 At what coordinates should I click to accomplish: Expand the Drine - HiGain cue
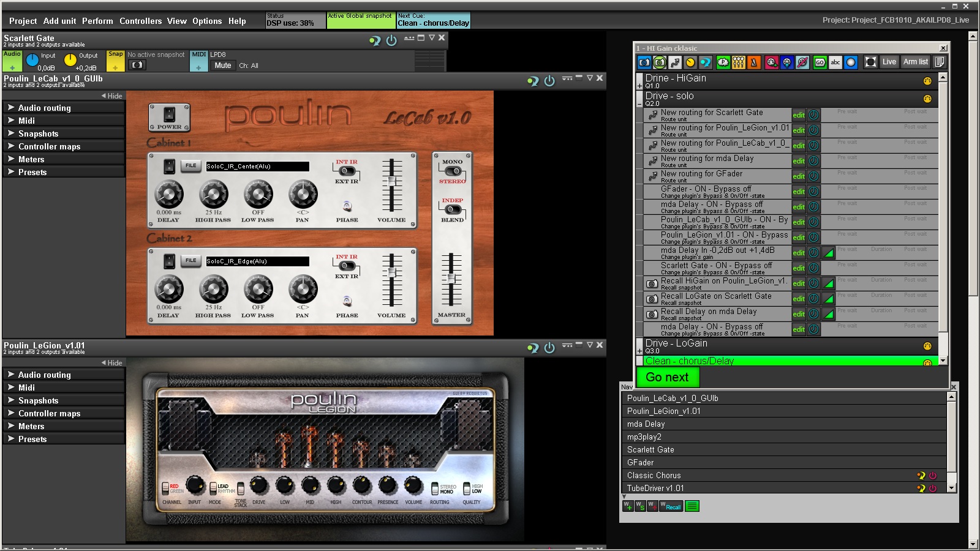(639, 86)
